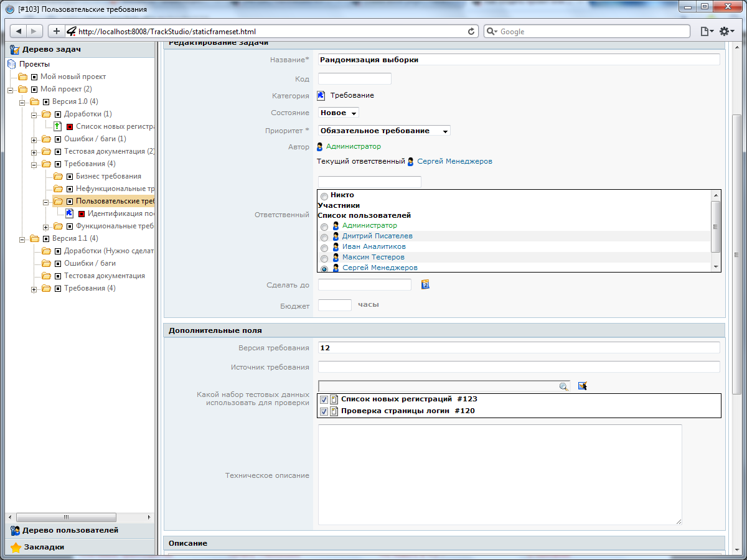Image resolution: width=747 pixels, height=560 pixels.
Task: Focus the Название field
Action: click(x=519, y=60)
